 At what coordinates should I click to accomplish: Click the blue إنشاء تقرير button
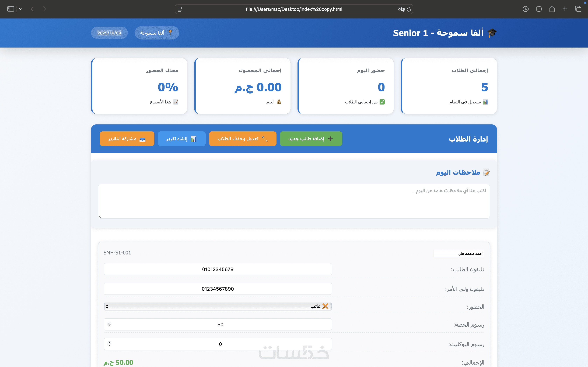click(x=181, y=139)
